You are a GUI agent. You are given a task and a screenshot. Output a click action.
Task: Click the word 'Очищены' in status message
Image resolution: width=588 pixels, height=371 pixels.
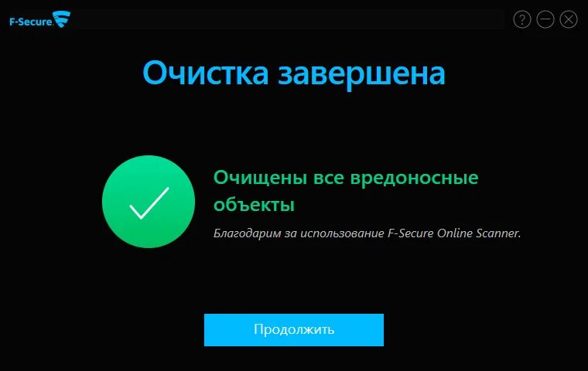[x=260, y=179]
